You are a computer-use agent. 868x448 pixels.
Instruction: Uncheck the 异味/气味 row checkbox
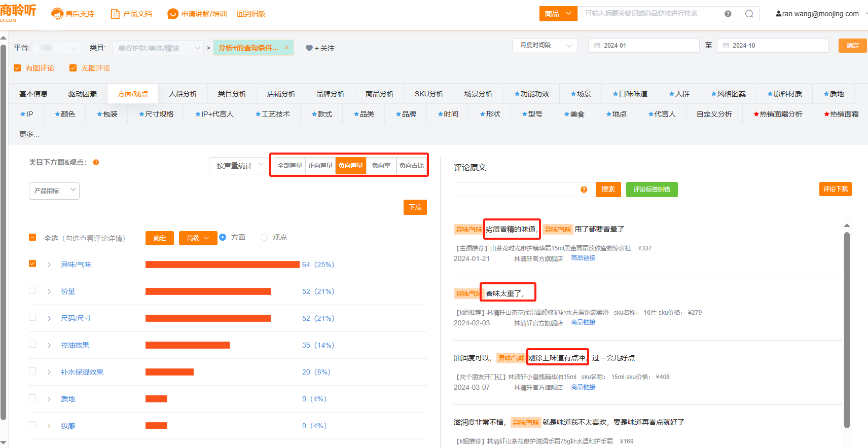32,264
